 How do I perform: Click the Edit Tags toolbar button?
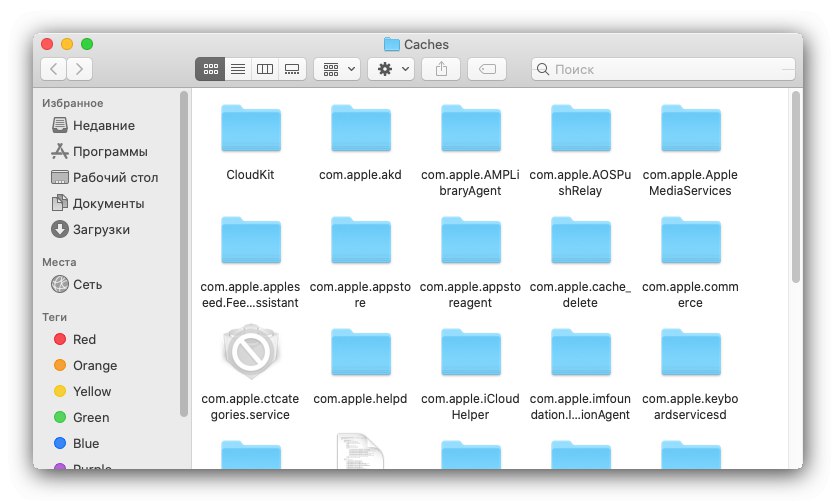tap(487, 69)
